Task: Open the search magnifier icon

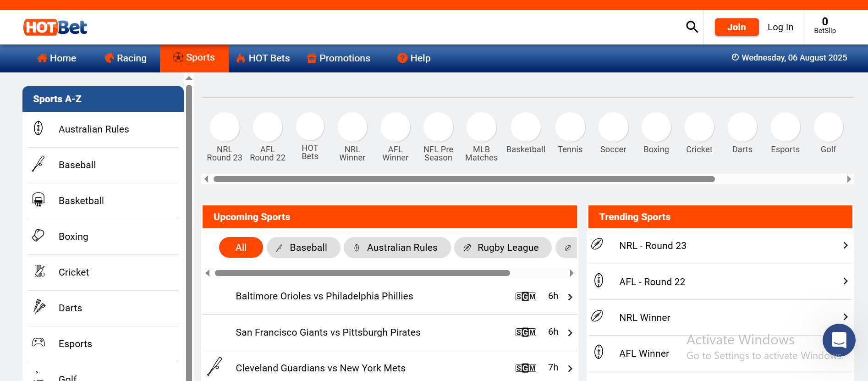Action: pyautogui.click(x=692, y=27)
